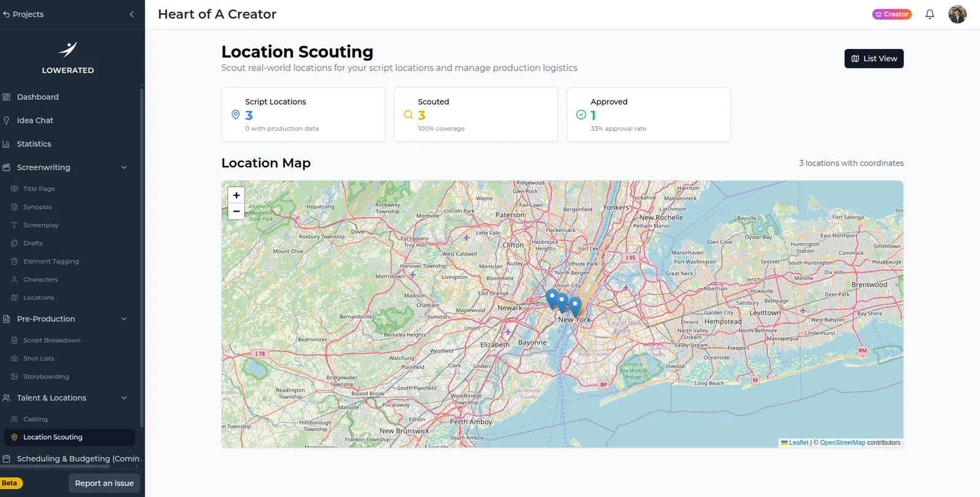
Task: Click the middle map pin marker
Action: (562, 303)
